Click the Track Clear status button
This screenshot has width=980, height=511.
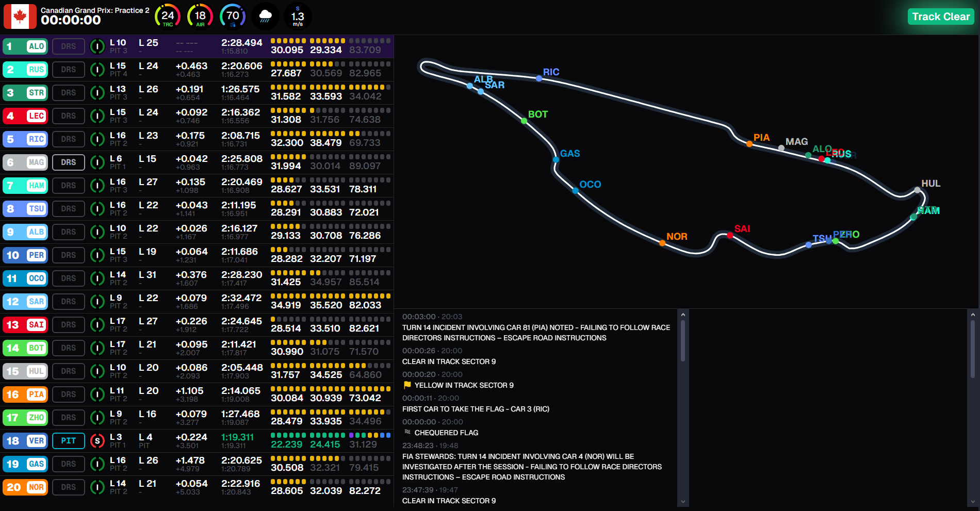pos(941,17)
